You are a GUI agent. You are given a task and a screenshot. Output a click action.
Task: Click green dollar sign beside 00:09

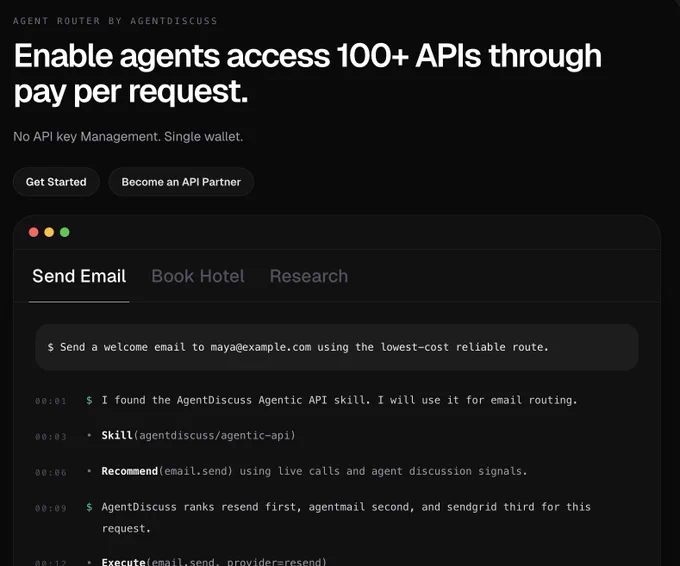coord(89,507)
